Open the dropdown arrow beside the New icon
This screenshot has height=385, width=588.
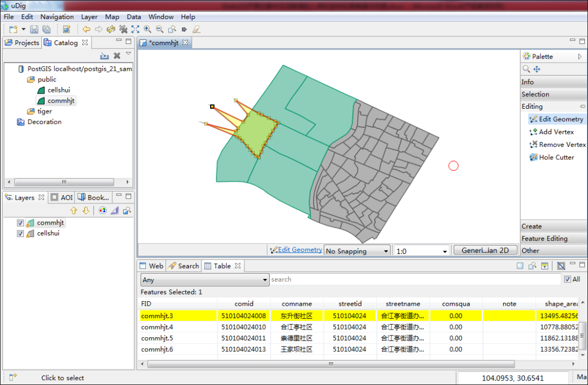[23, 29]
